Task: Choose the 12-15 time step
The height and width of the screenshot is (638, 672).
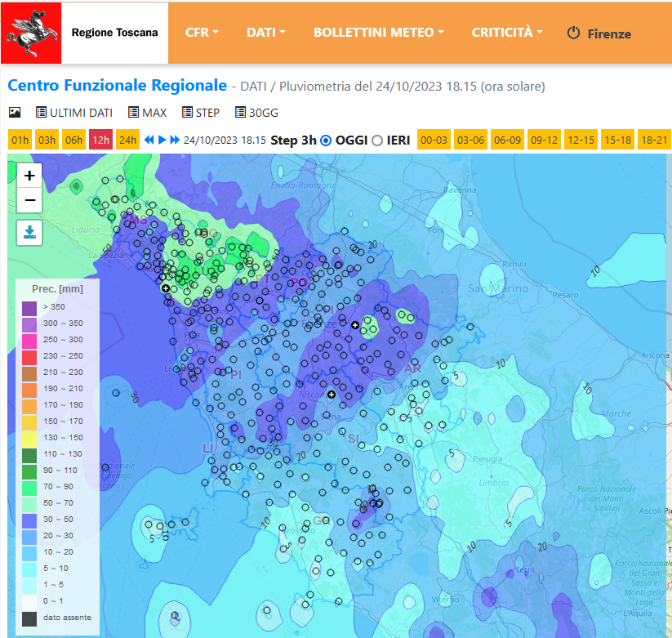Action: [581, 140]
